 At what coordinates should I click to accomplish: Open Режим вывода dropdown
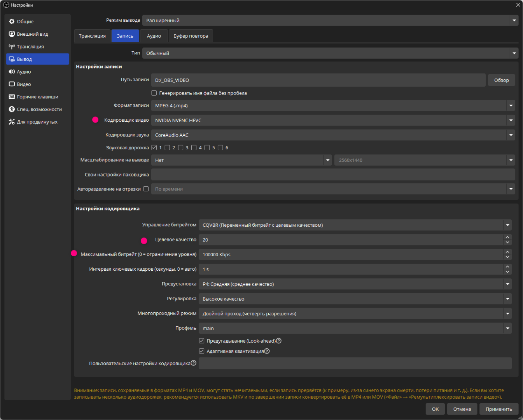point(330,20)
